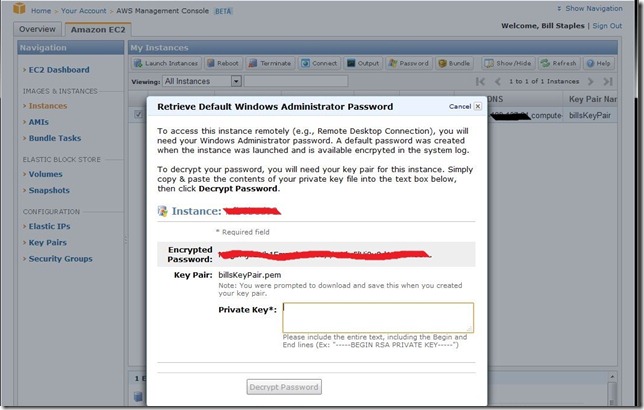This screenshot has height=410, width=644.
Task: Go to next page of instances
Action: tap(591, 81)
